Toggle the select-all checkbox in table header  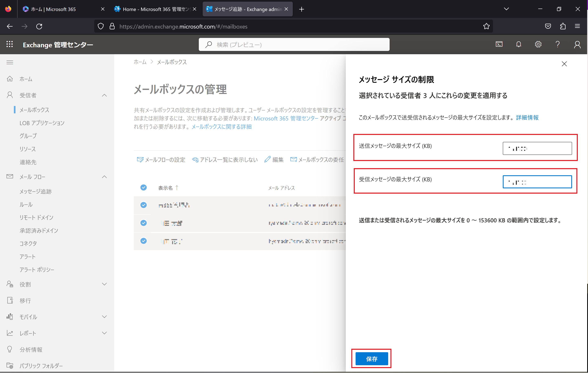pyautogui.click(x=144, y=188)
